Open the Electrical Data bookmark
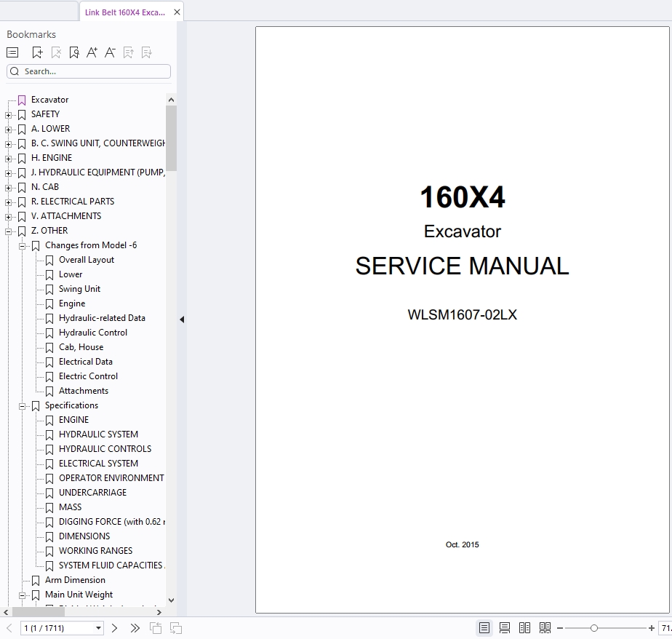This screenshot has width=672, height=639. pyautogui.click(x=86, y=362)
